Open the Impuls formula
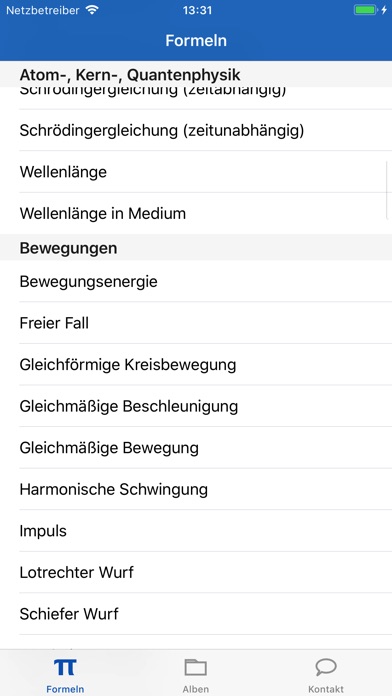This screenshot has width=392, height=696. [x=196, y=531]
